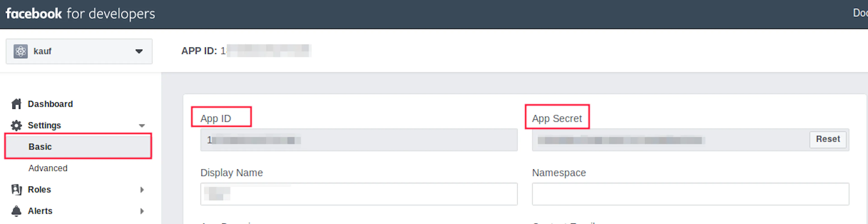Select the Roles sidebar item
The image size is (868, 224).
[x=39, y=189]
